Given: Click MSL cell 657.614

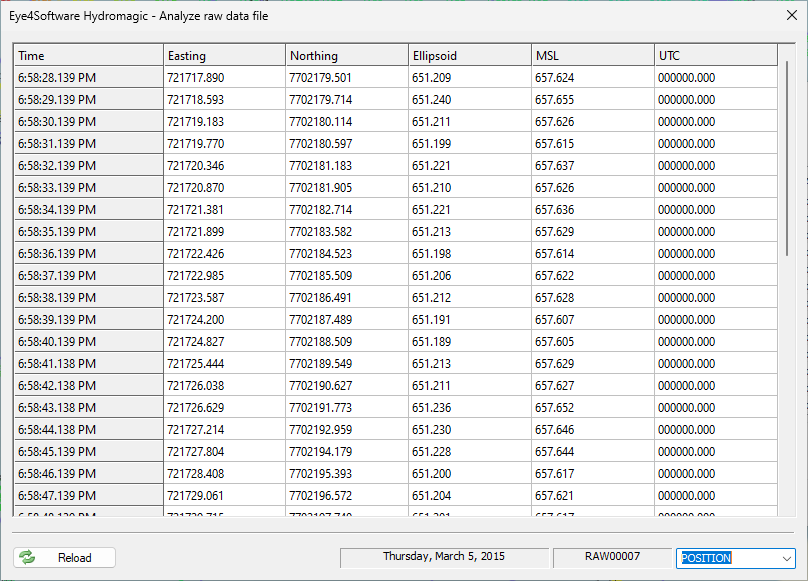Looking at the screenshot, I should 593,254.
